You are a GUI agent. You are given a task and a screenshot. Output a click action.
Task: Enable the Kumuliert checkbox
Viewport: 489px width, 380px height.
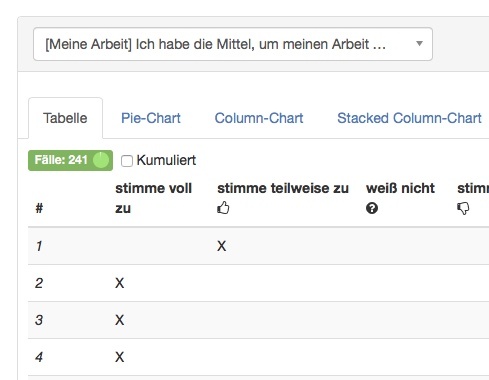[127, 161]
